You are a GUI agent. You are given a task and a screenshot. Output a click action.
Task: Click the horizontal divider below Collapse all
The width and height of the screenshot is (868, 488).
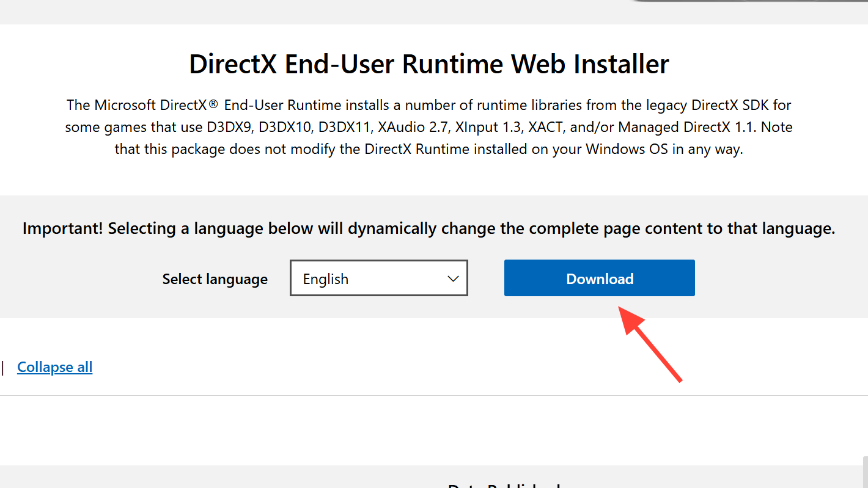pyautogui.click(x=428, y=395)
